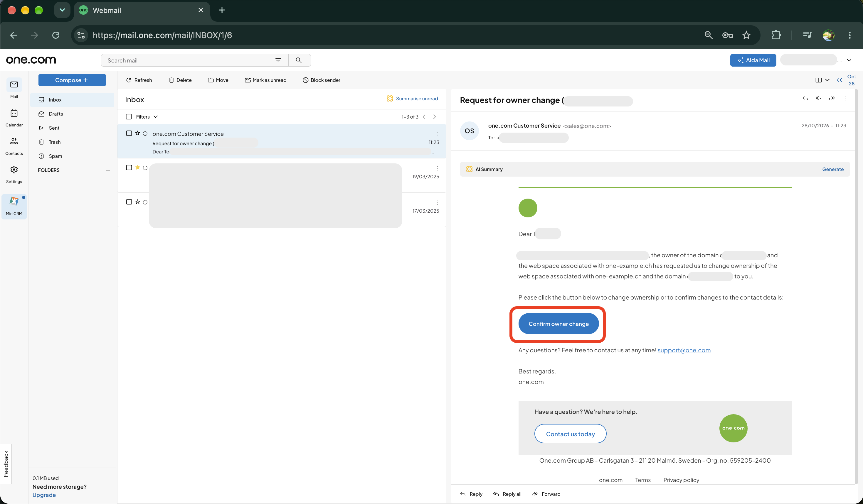This screenshot has height=504, width=863.
Task: Click Generate for AI Summary
Action: (832, 169)
